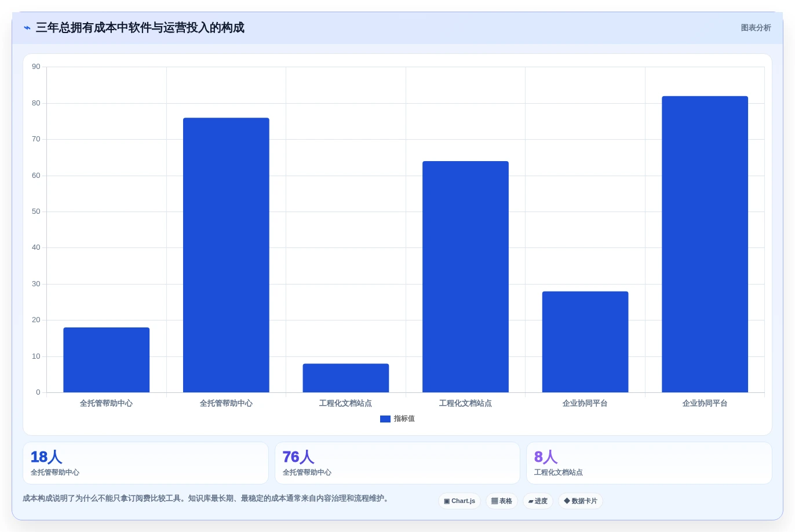Click the bar with value 18
795x532 pixels.
click(107, 360)
